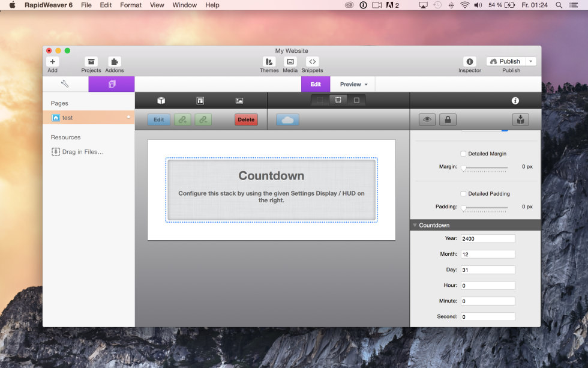Click the Second input field

(x=488, y=316)
